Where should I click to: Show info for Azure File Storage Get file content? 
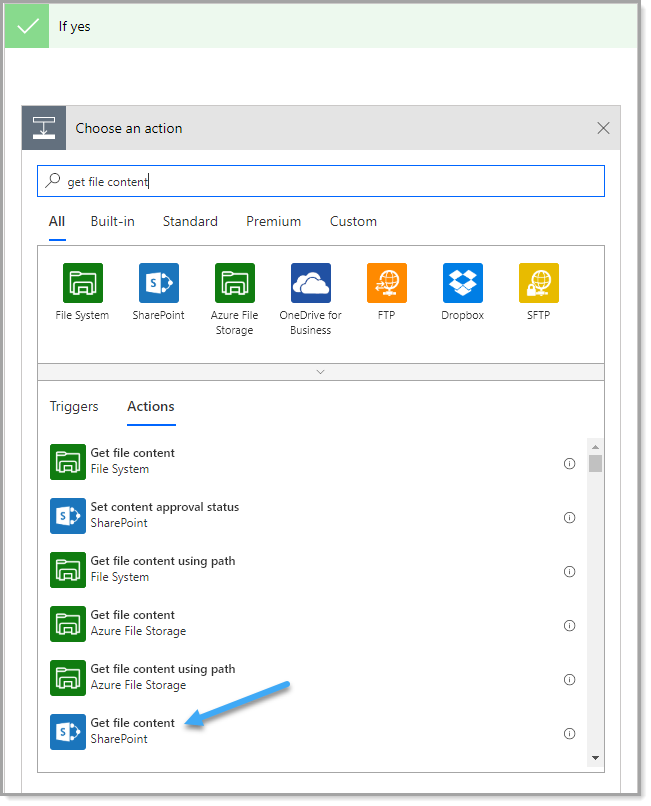click(569, 626)
